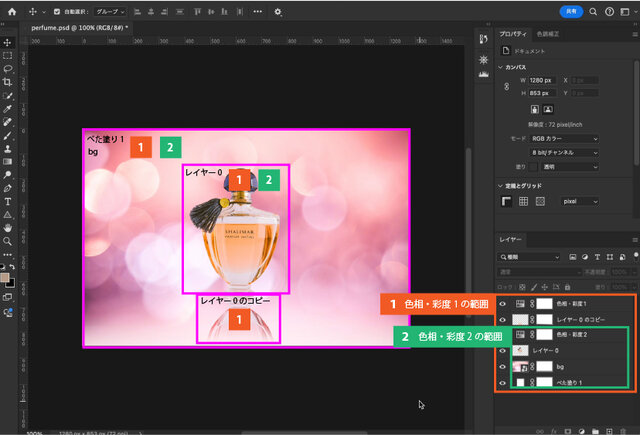Toggle visibility of the bg layer
Screen dimensions: 640x435
502,367
